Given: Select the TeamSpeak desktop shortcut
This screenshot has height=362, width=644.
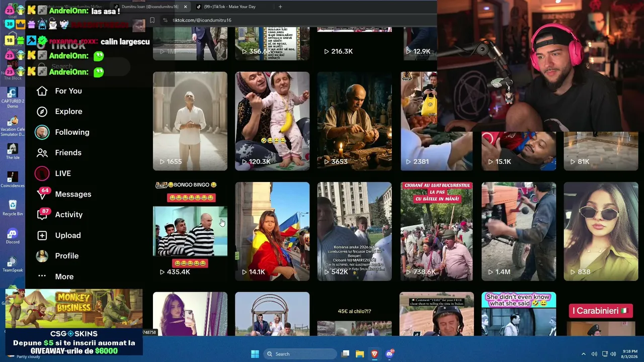Looking at the screenshot, I should 13,264.
